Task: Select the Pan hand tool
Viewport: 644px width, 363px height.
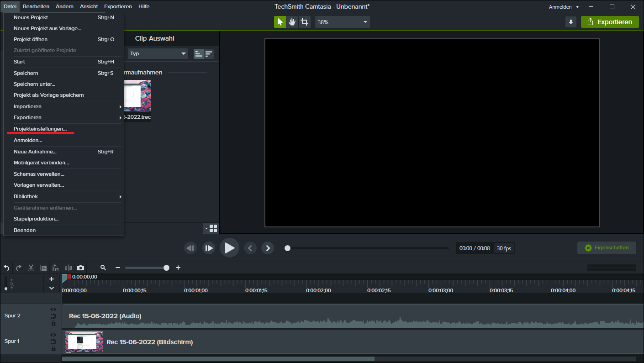Action: point(292,22)
